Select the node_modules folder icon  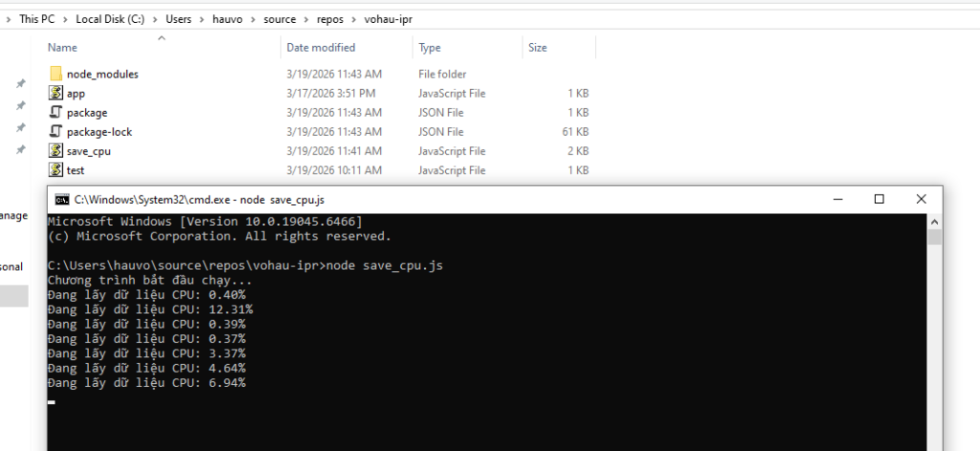click(x=56, y=74)
